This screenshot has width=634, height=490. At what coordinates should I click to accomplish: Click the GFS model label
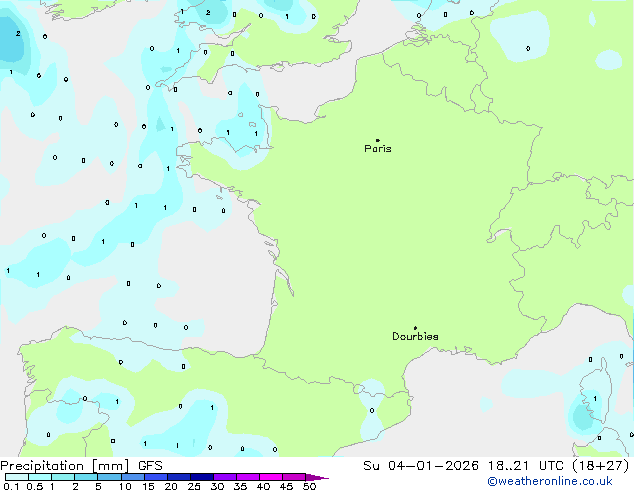(x=150, y=466)
